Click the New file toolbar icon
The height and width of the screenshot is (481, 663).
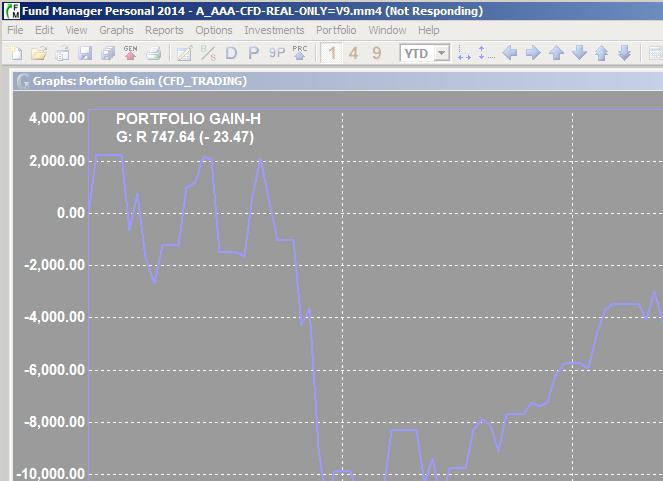(16, 53)
